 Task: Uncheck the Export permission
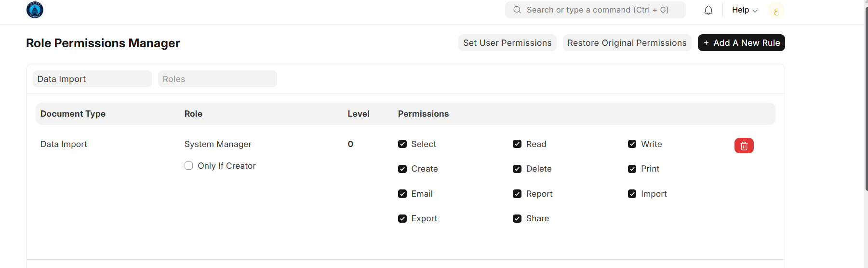tap(402, 218)
